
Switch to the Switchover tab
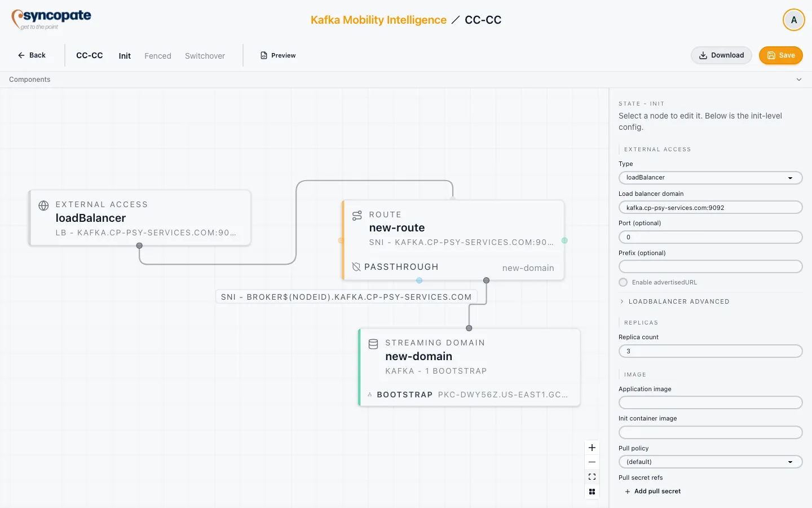[205, 56]
